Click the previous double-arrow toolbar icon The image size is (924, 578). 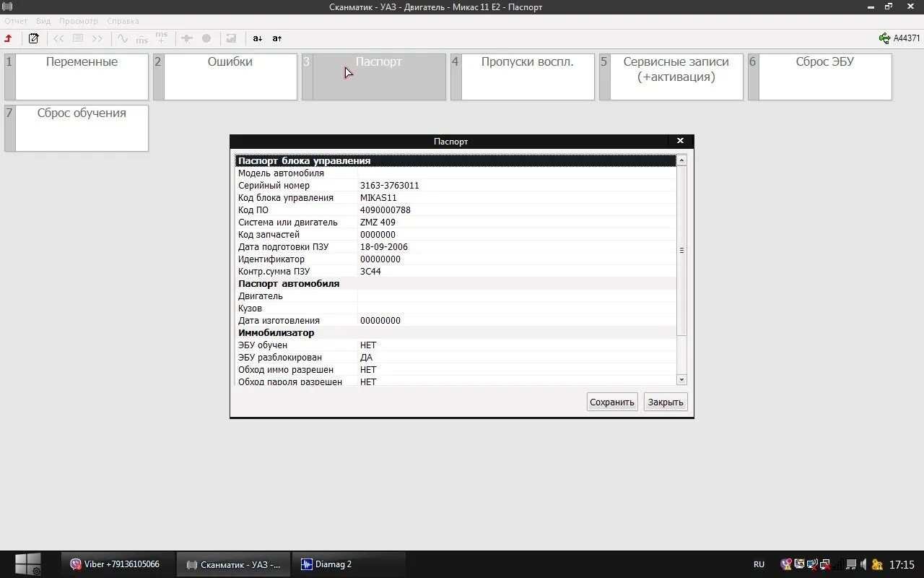pos(58,38)
